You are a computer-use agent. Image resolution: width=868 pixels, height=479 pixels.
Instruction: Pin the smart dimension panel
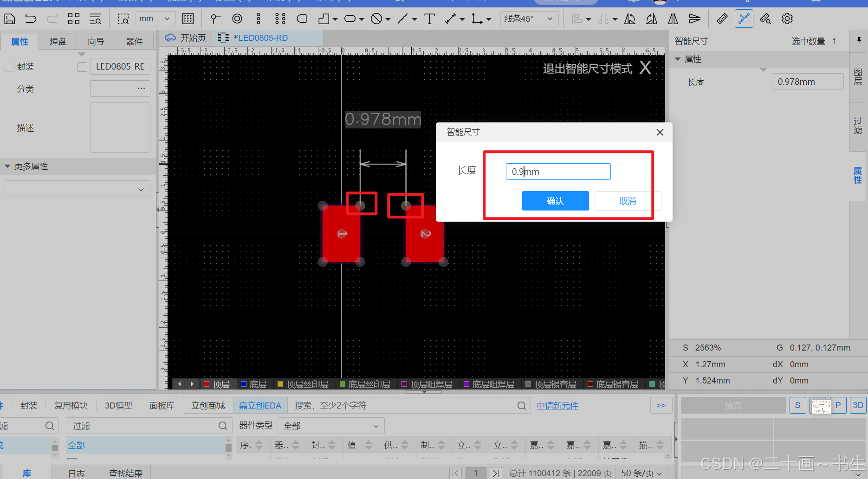(x=859, y=40)
